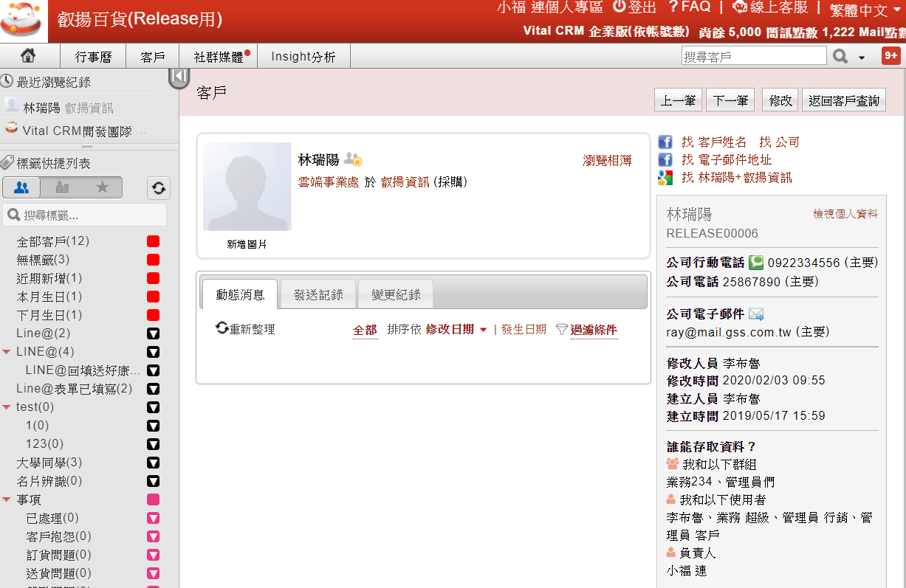
Task: Switch to the 發送記錄 tab
Action: [x=318, y=294]
